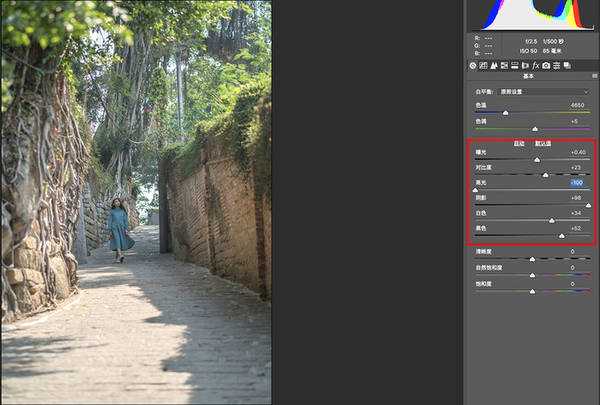Select the Camera Calibration panel icon
The width and height of the screenshot is (600, 405).
pyautogui.click(x=546, y=66)
